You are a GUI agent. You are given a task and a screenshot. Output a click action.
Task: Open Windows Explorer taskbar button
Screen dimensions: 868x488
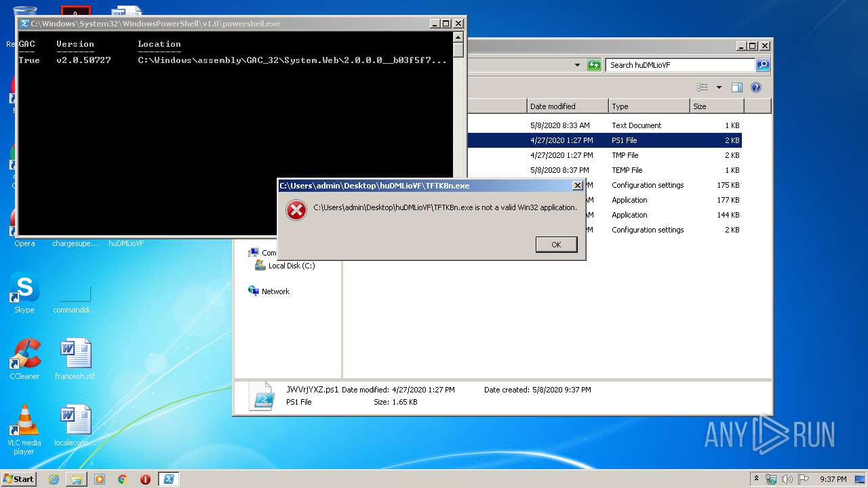click(77, 479)
